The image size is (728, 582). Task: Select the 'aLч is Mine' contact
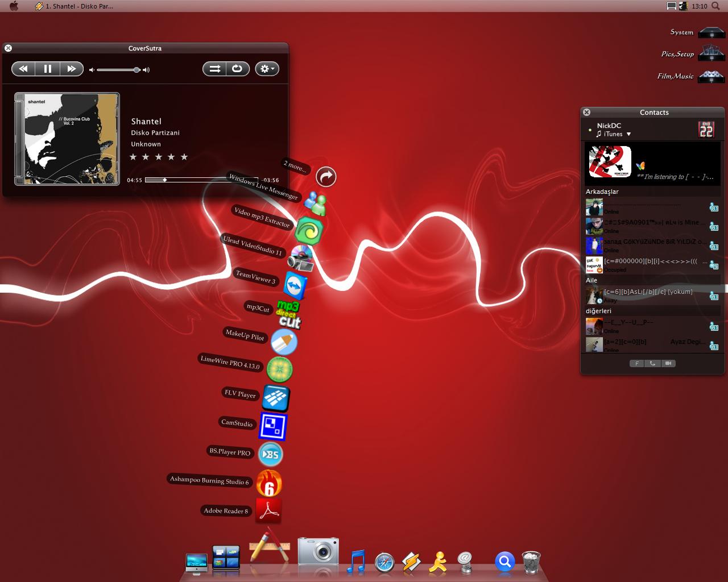(653, 226)
